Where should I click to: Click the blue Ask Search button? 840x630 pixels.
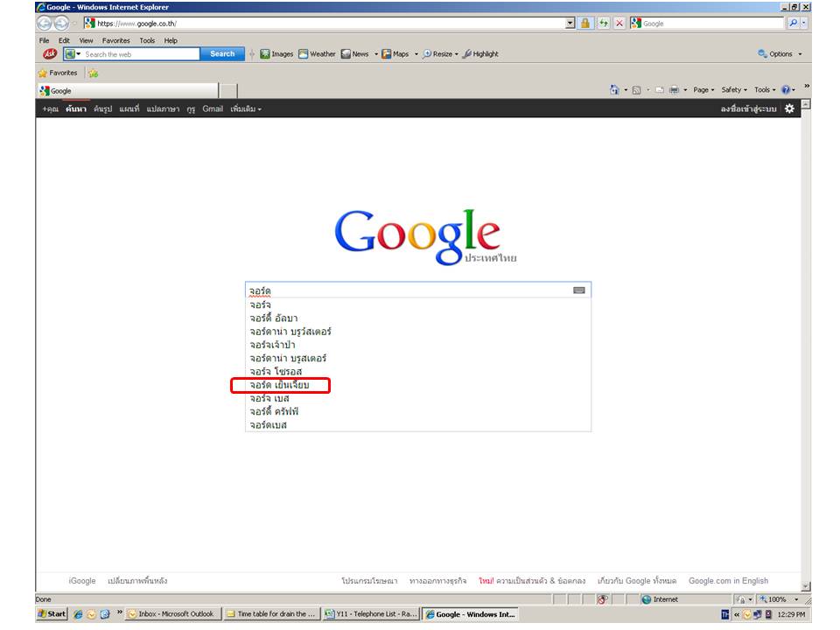[222, 54]
